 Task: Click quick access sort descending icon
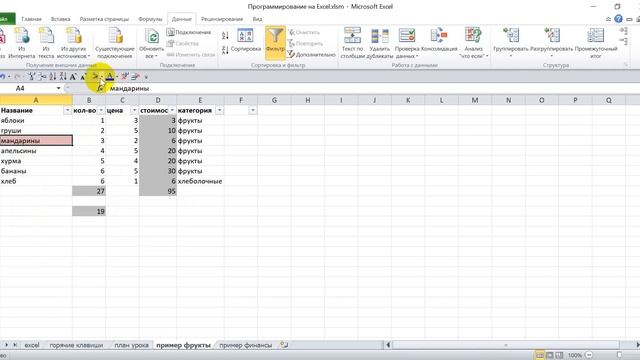63,76
